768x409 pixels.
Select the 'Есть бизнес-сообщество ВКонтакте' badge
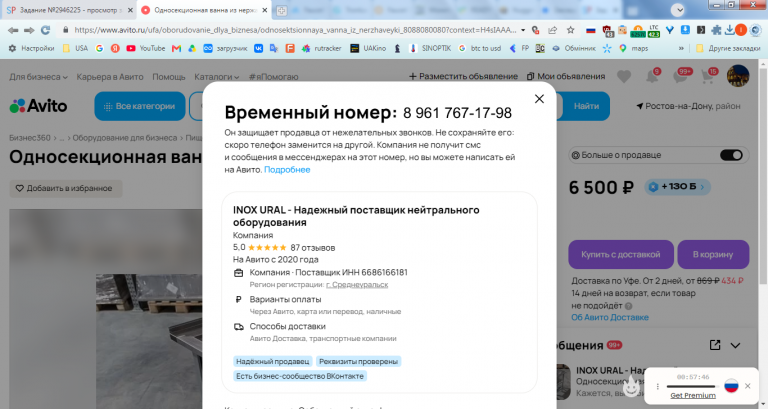point(300,376)
